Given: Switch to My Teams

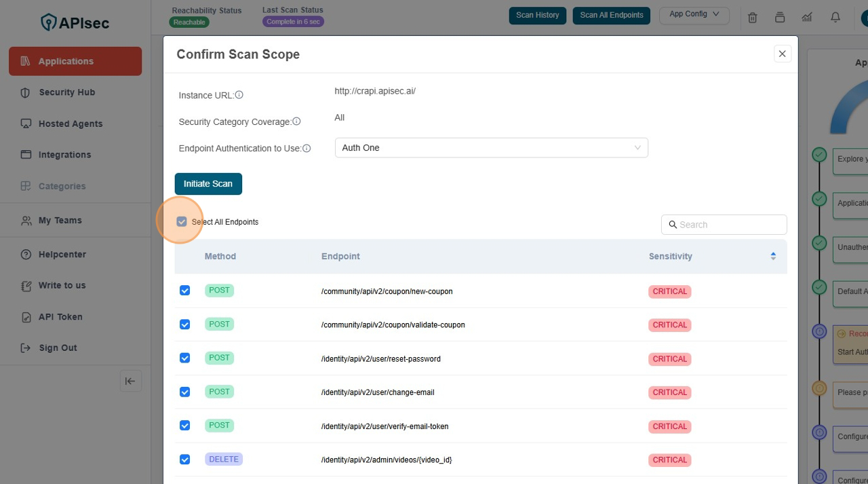Looking at the screenshot, I should (60, 220).
